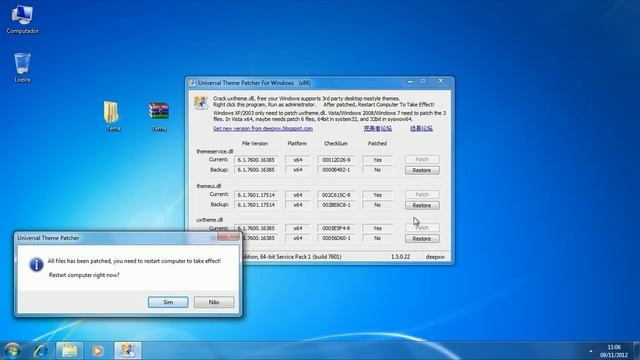
Task: Click the themeservice.dll section label
Action: [x=215, y=151]
